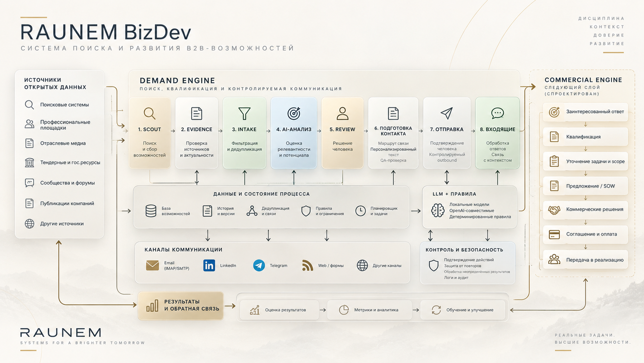Image resolution: width=644 pixels, height=363 pixels.
Task: Click the paper plane icon in 7. ОТПРАВКА
Action: 446,113
